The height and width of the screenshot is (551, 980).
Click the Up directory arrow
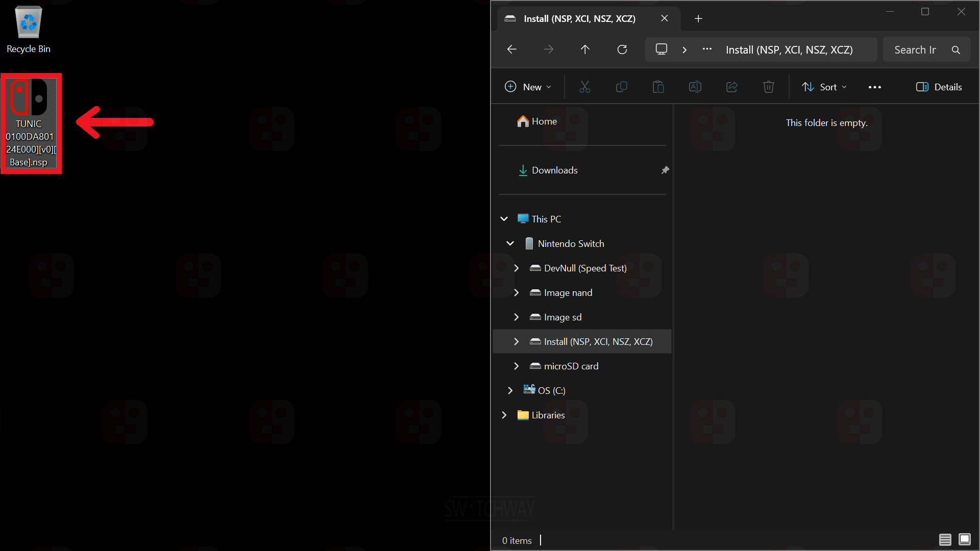[x=585, y=49]
